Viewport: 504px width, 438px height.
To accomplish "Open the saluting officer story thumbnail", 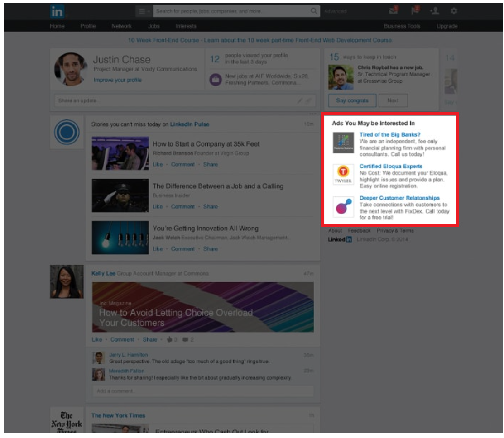I will click(x=120, y=195).
